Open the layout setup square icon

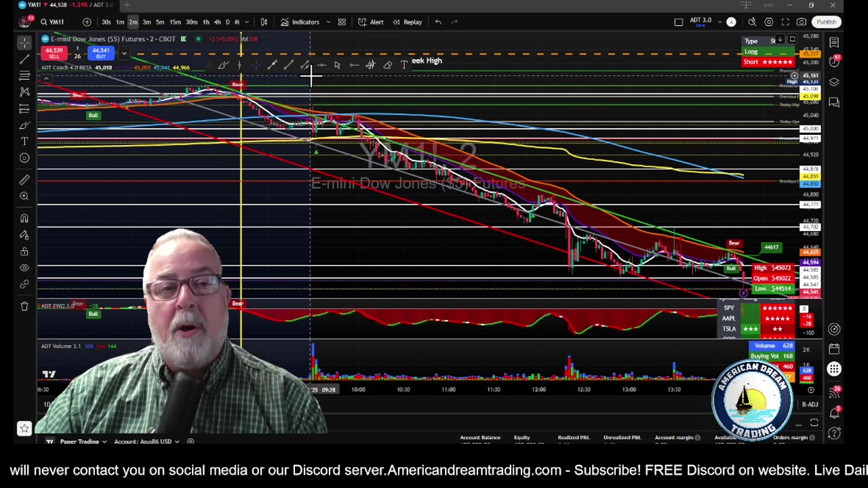(679, 22)
